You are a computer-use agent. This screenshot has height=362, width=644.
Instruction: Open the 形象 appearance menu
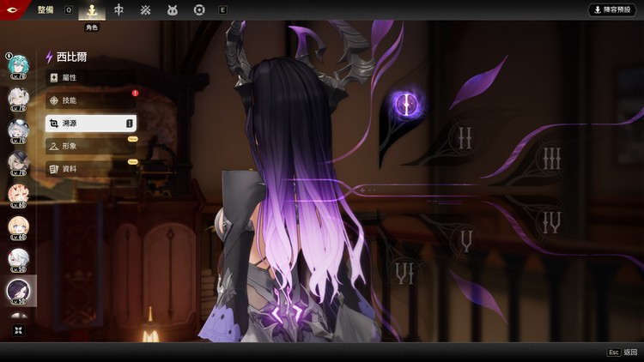(x=90, y=147)
